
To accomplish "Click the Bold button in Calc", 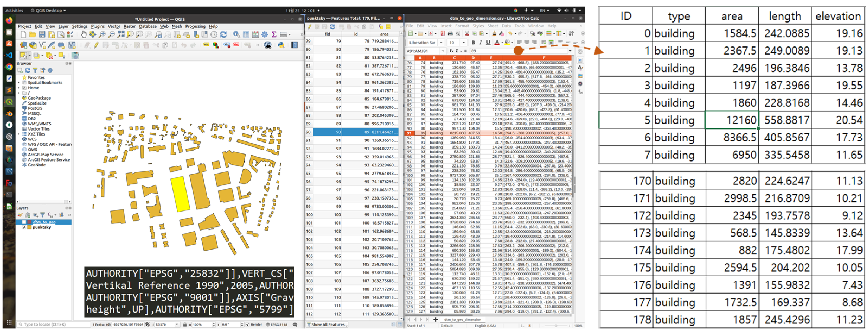I will (473, 43).
